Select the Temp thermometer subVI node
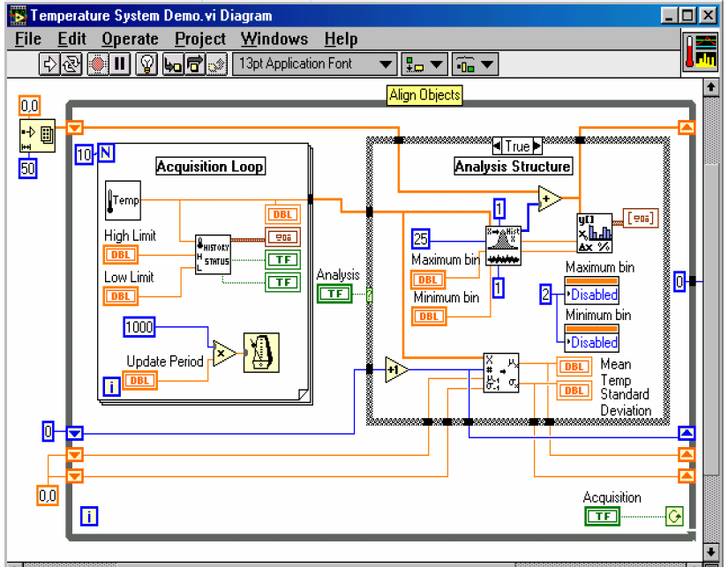 [x=123, y=200]
